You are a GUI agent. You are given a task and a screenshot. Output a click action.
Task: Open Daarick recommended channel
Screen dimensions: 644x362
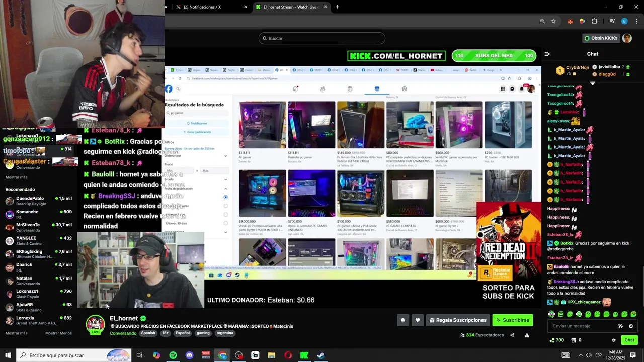(x=39, y=267)
